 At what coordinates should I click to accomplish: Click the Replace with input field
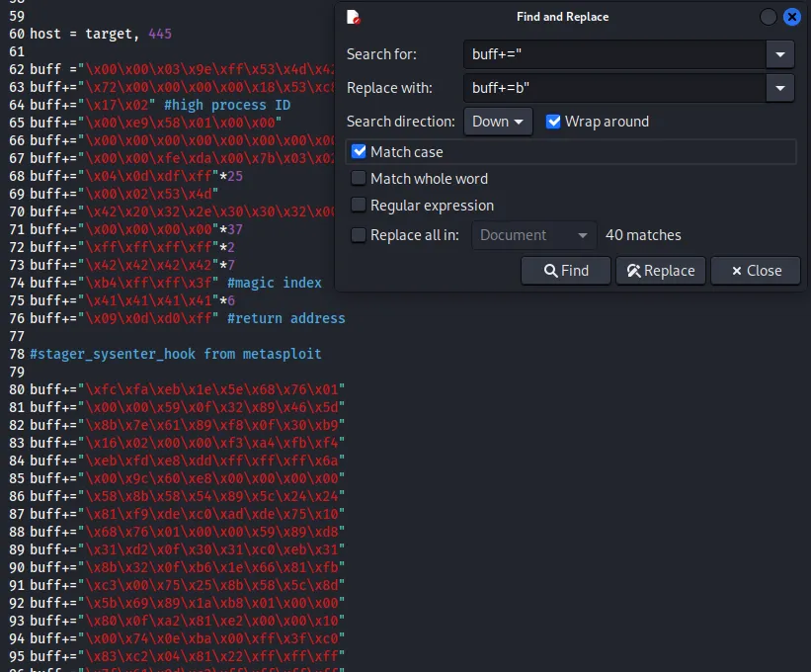614,88
